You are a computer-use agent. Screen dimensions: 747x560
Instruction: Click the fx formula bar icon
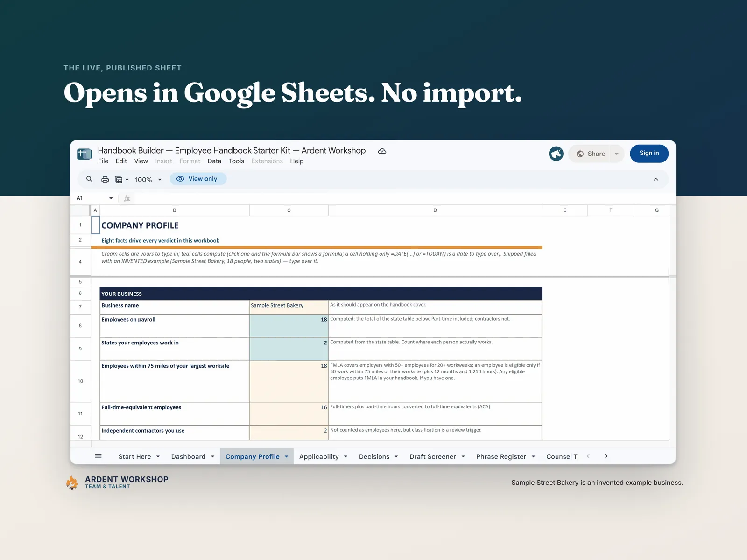tap(127, 198)
